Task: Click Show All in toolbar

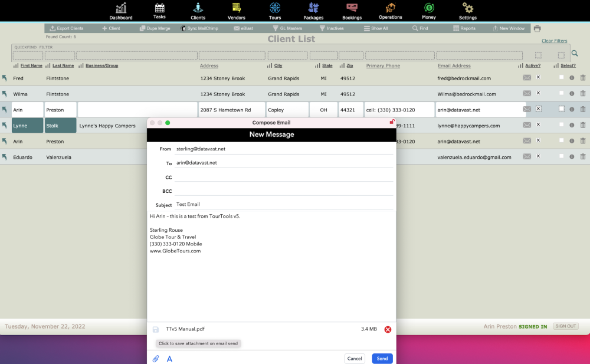Action: tap(375, 28)
